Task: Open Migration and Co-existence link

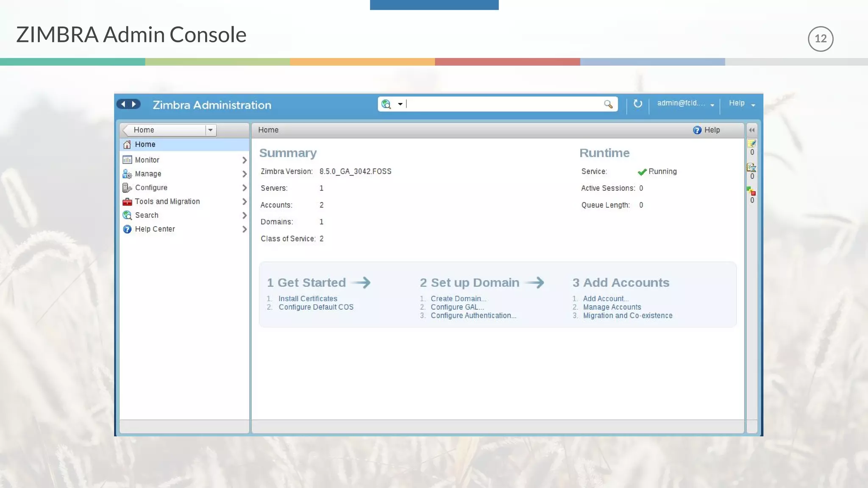Action: coord(628,316)
